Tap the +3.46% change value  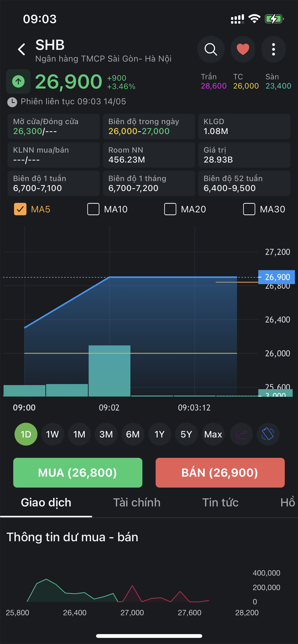(121, 86)
